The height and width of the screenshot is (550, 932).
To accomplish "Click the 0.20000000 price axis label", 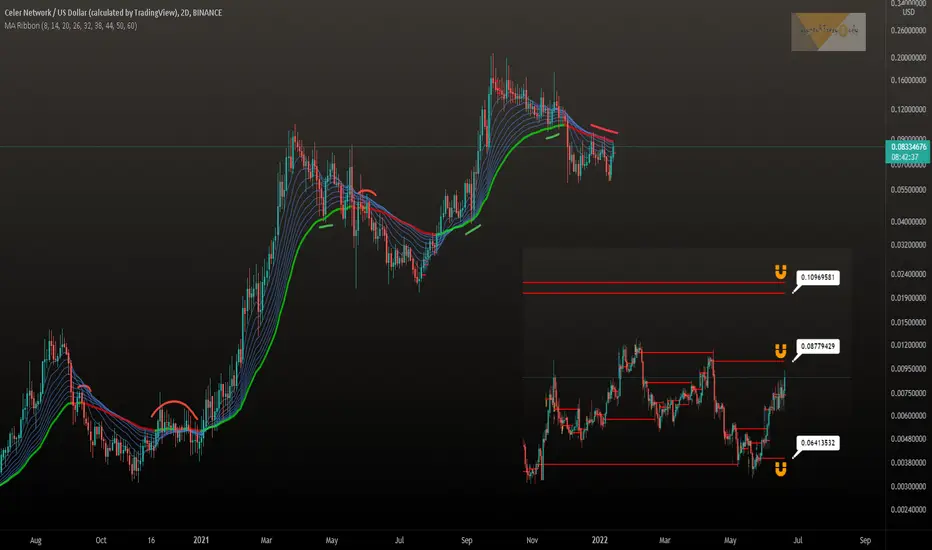I will tap(908, 58).
